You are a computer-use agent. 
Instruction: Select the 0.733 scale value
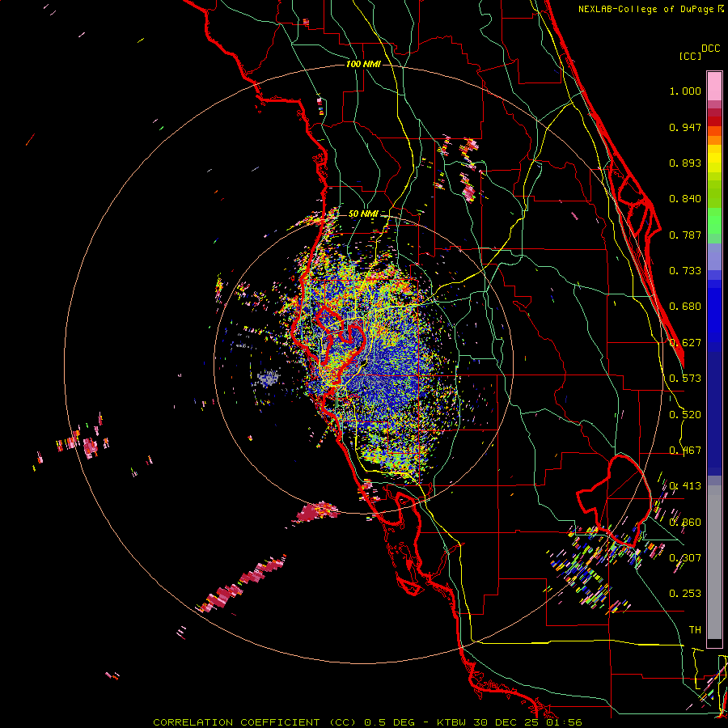point(685,271)
